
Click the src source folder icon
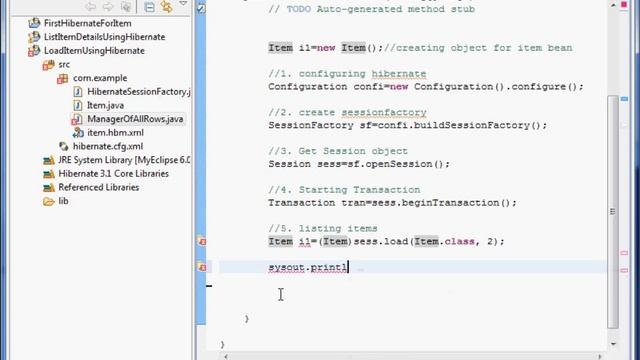click(49, 64)
